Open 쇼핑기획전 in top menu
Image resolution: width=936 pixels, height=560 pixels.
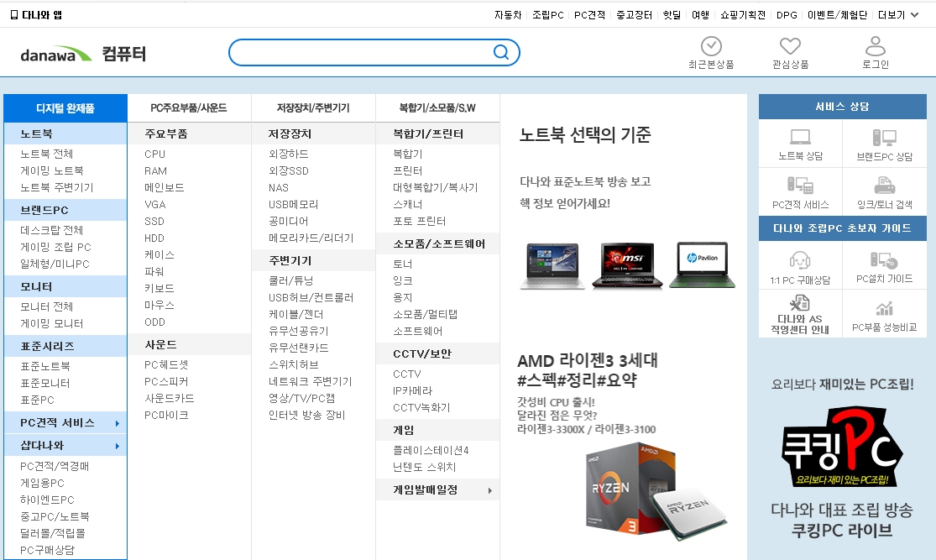point(743,15)
